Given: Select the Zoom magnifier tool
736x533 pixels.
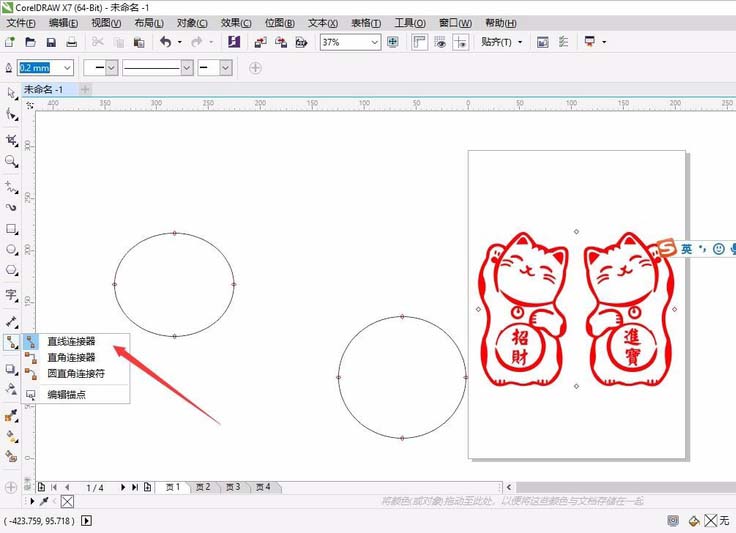Looking at the screenshot, I should 11,161.
